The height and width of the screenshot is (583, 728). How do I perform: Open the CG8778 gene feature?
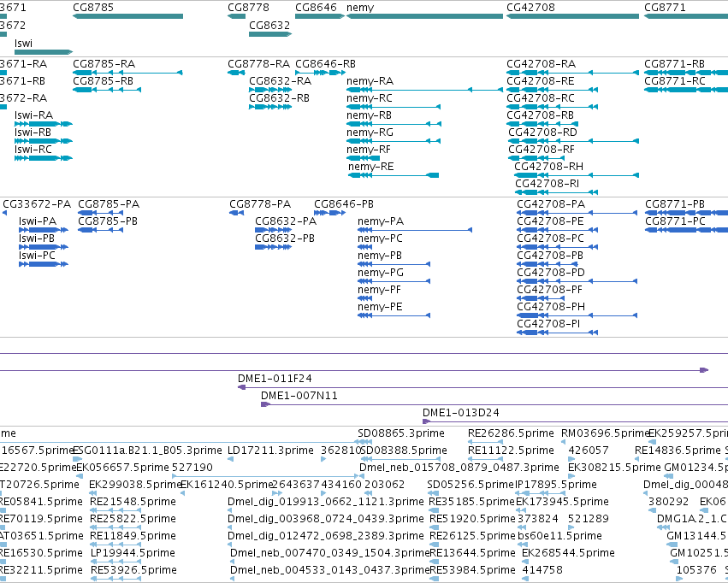tap(236, 16)
